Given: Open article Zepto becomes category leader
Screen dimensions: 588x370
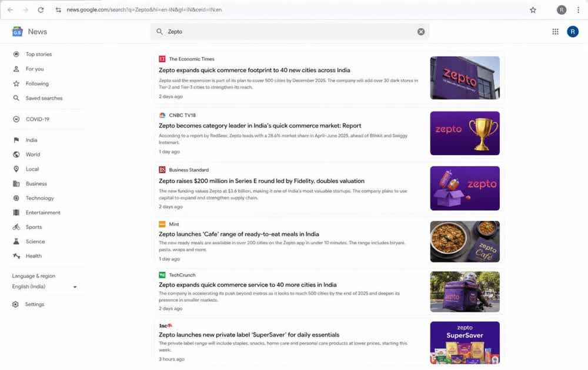Looking at the screenshot, I should (260, 126).
